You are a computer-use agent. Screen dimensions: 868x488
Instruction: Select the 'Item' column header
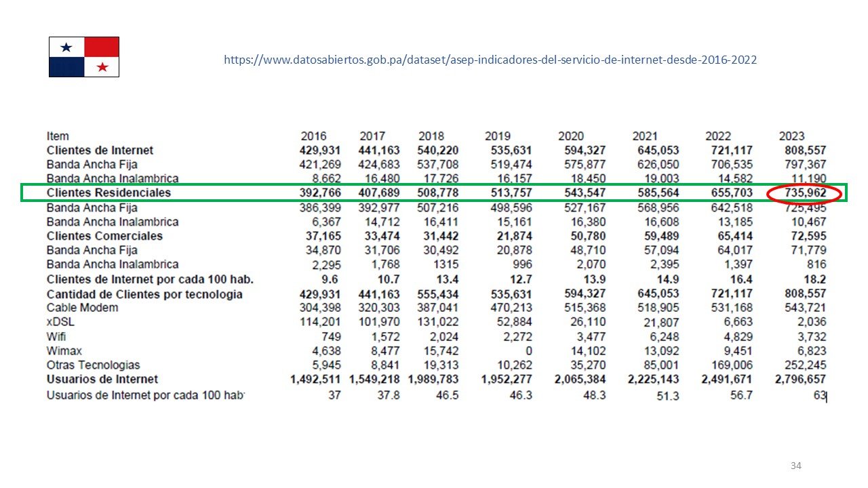pos(58,136)
